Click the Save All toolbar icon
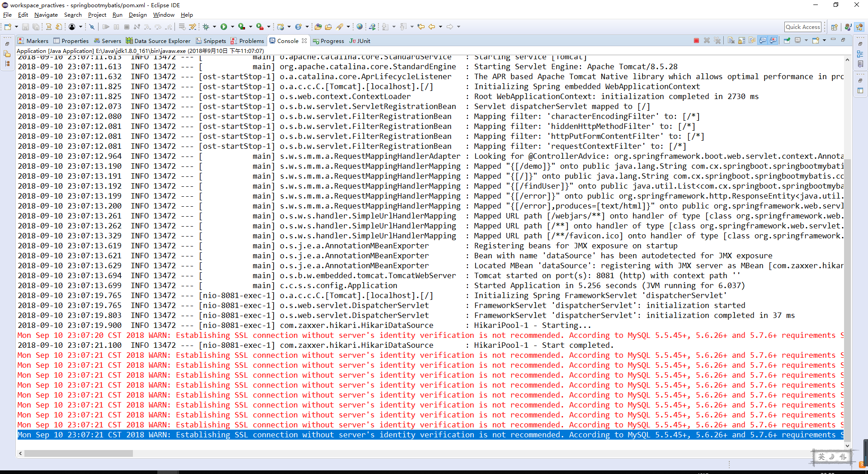 pyautogui.click(x=36, y=27)
